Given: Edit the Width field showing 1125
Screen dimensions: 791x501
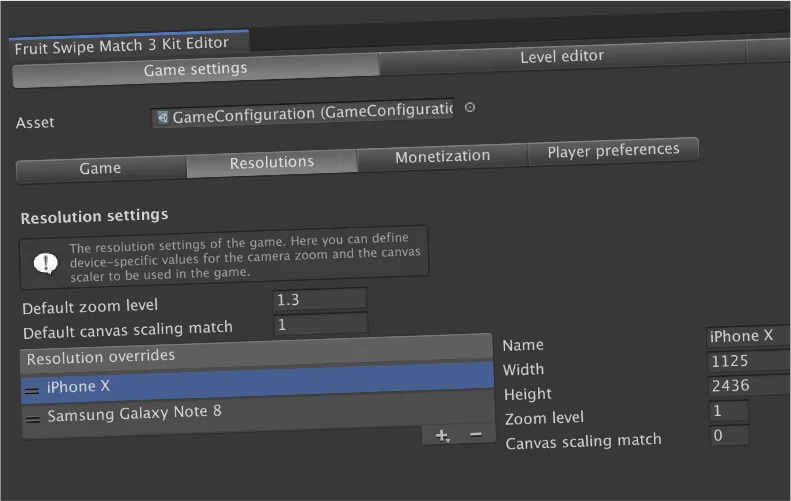Looking at the screenshot, I should pos(749,361).
